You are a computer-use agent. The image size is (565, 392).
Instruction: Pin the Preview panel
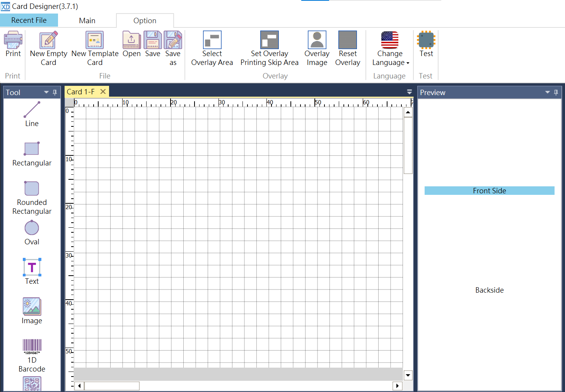click(x=556, y=92)
